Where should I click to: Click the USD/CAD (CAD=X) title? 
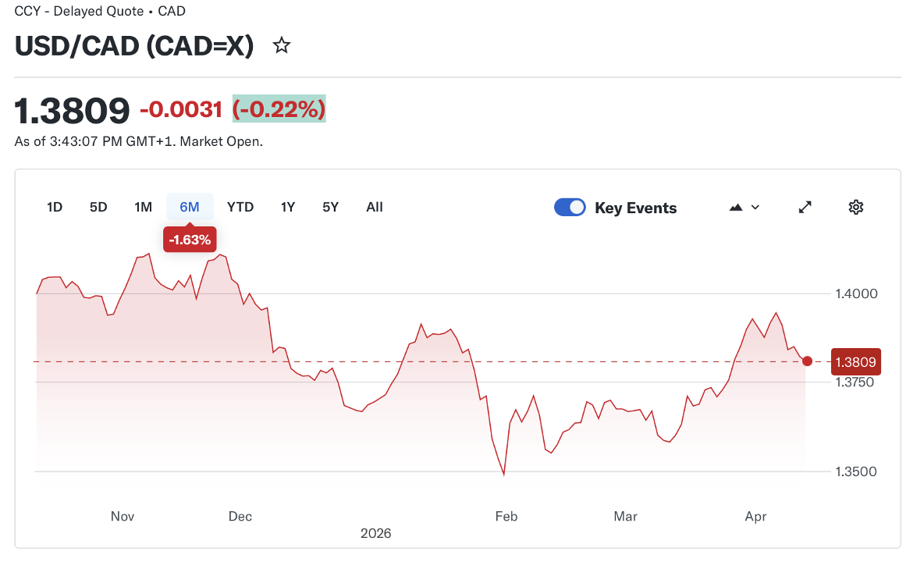point(134,46)
